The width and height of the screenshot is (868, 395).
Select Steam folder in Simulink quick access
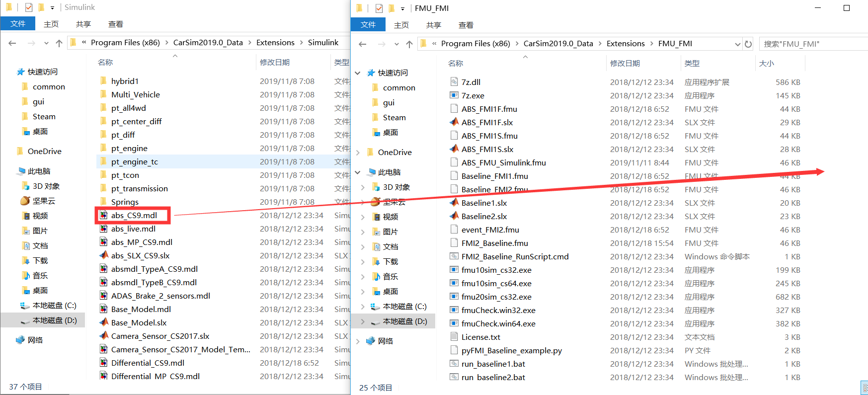click(x=44, y=116)
